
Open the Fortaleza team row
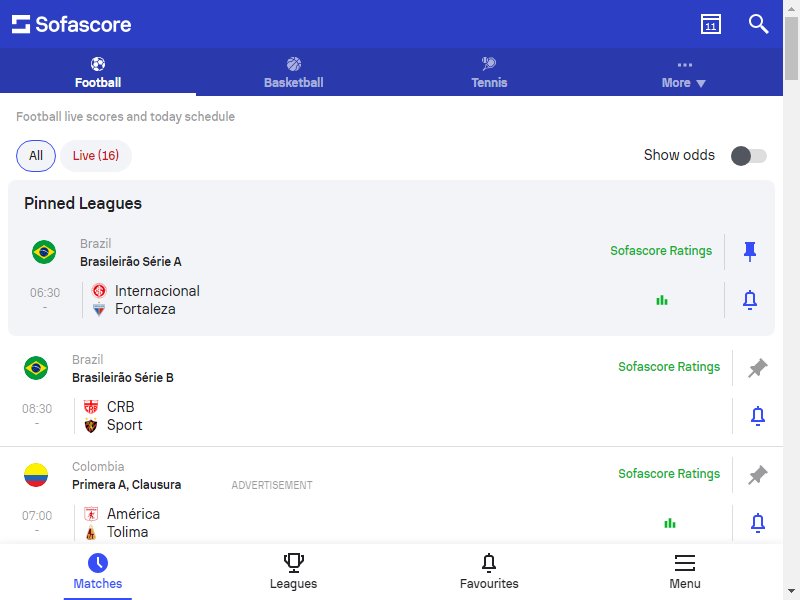[x=145, y=309]
